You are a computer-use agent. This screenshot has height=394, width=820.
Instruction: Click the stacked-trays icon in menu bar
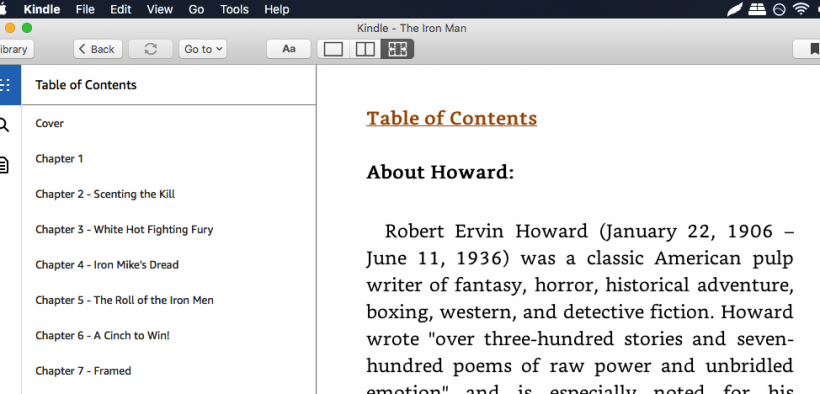[757, 9]
